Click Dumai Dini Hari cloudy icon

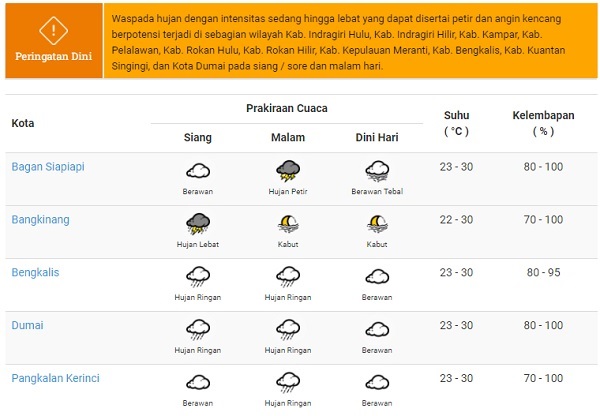[377, 330]
